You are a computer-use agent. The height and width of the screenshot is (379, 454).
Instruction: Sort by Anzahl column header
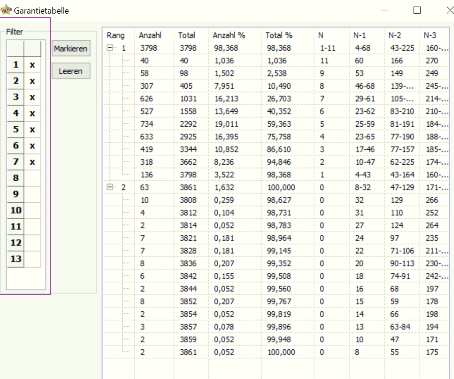pos(150,35)
